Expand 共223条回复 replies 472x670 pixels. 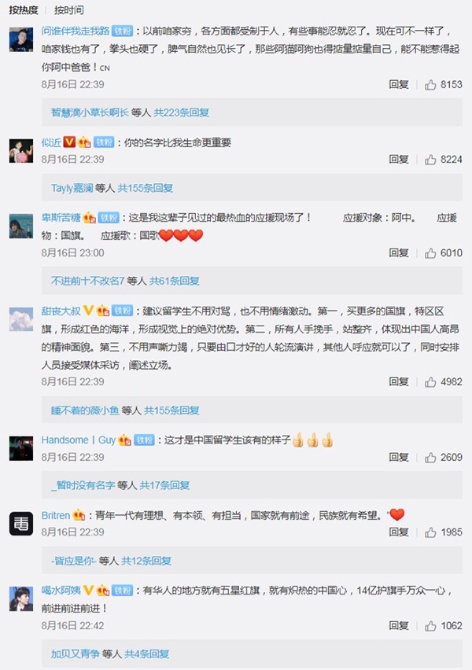(x=181, y=112)
